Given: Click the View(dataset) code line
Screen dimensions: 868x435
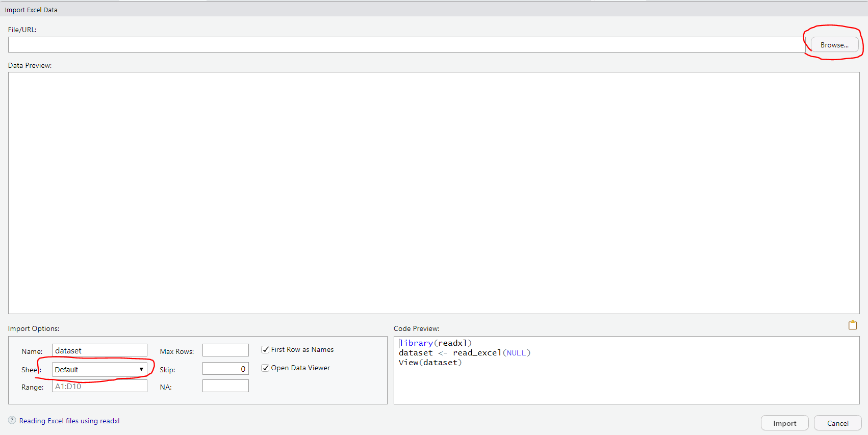Looking at the screenshot, I should tap(430, 363).
